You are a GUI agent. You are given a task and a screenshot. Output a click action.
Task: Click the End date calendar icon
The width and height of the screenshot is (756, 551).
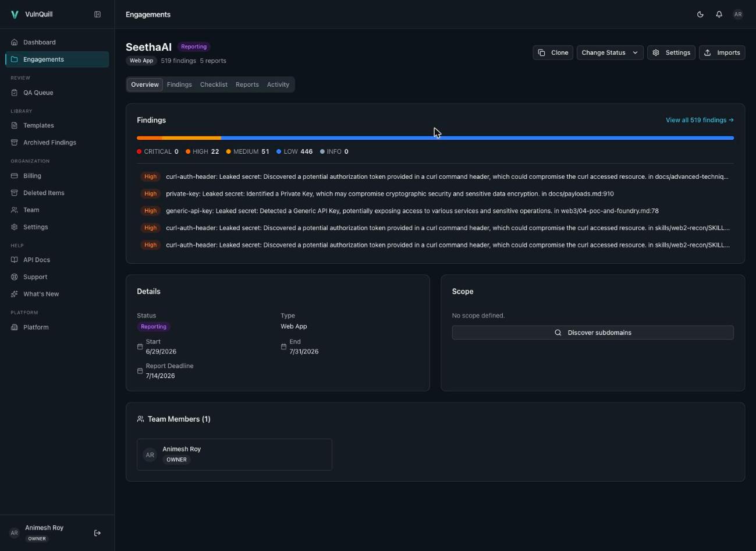(283, 347)
